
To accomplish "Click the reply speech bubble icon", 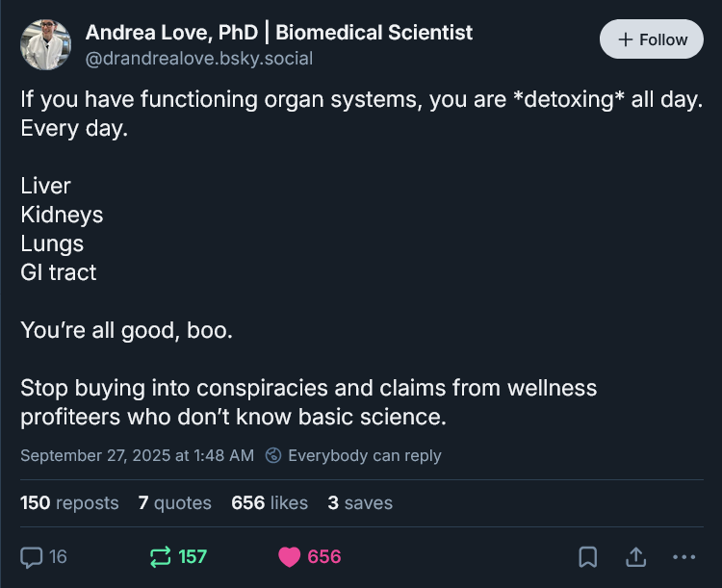I will point(32,556).
